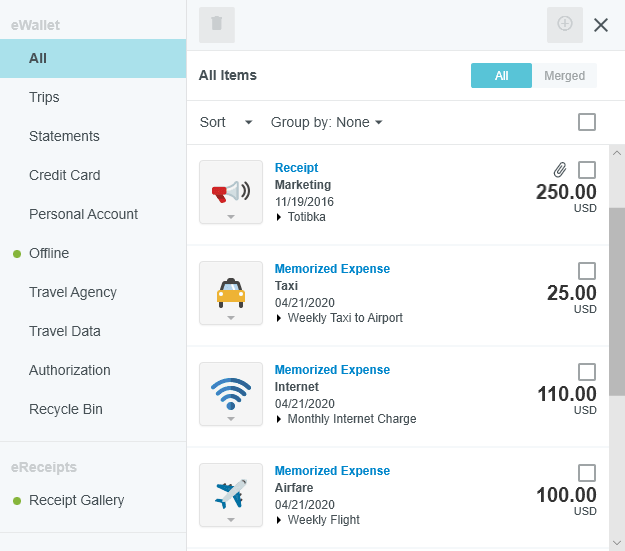The height and width of the screenshot is (551, 625).
Task: Click the add item plus icon
Action: coord(565,25)
